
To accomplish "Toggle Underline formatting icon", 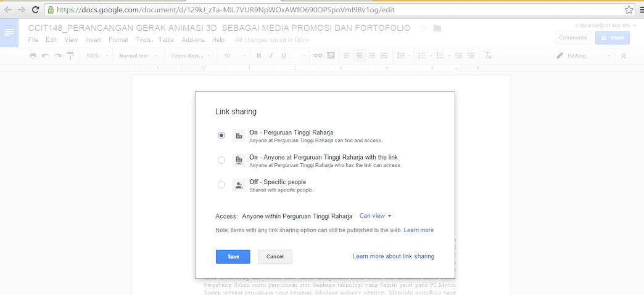I will pyautogui.click(x=283, y=56).
